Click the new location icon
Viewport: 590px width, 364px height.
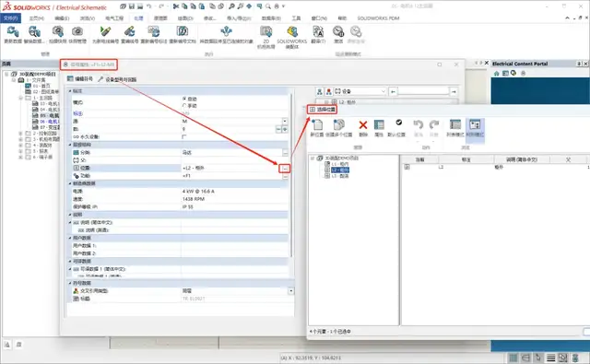pos(317,124)
